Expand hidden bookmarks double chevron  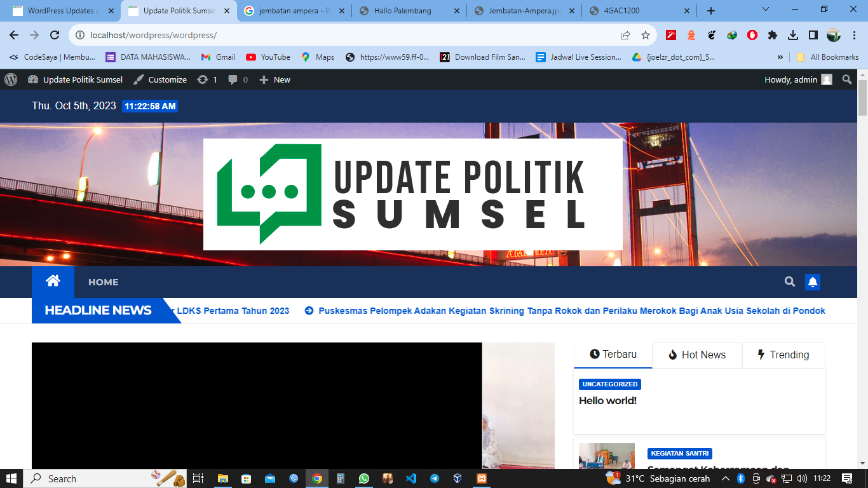[780, 57]
